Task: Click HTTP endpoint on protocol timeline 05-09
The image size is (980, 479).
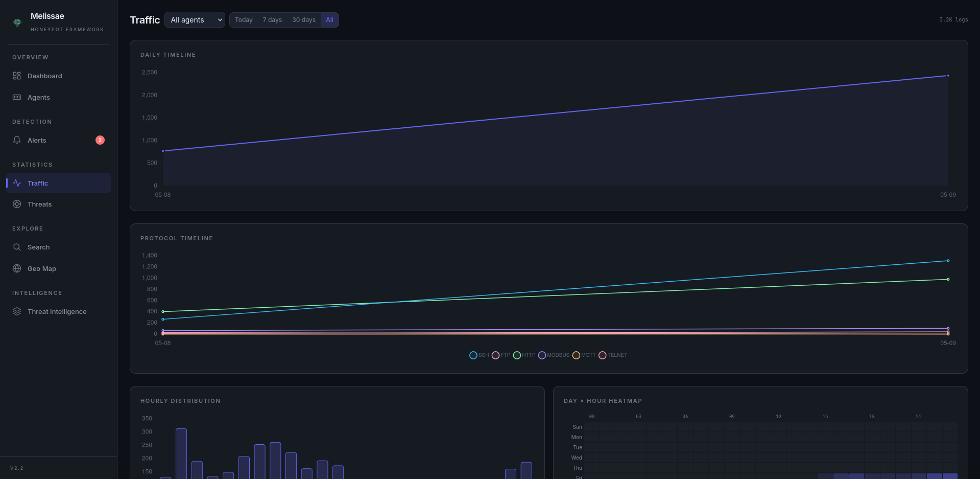Action: [948, 279]
